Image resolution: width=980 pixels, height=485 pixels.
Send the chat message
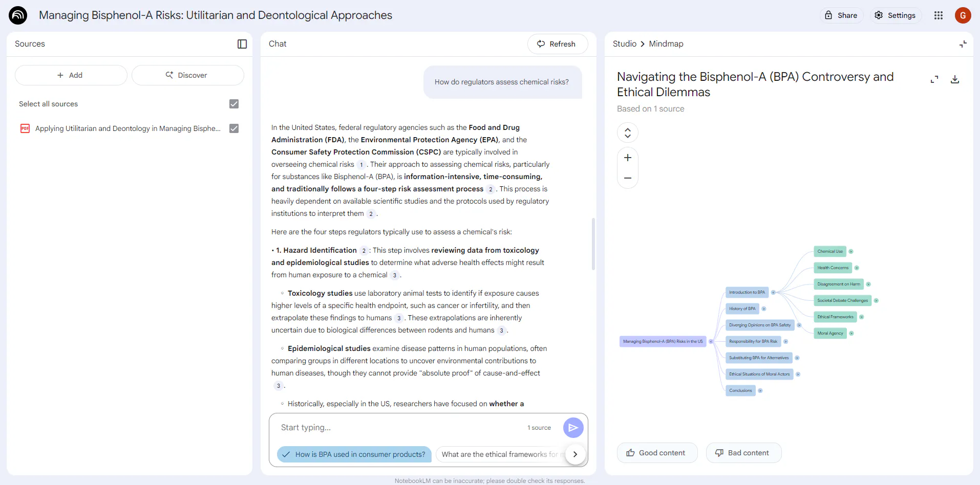573,428
